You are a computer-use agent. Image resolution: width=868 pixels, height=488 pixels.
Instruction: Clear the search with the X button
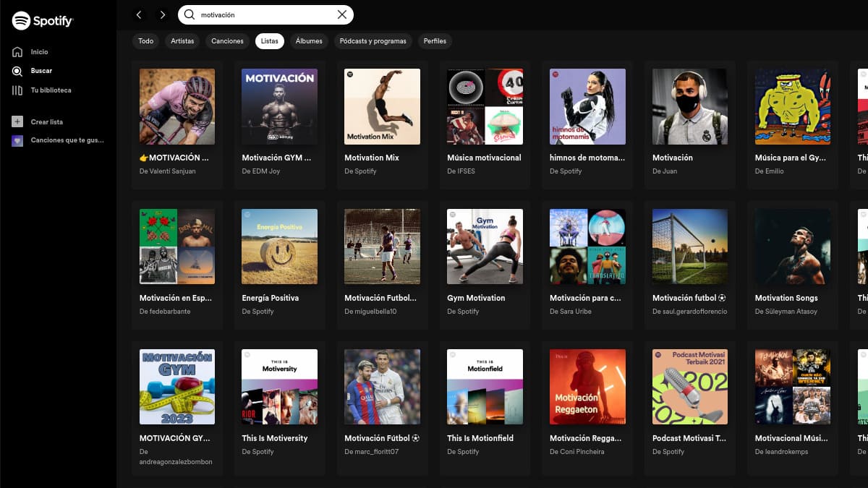pos(341,14)
